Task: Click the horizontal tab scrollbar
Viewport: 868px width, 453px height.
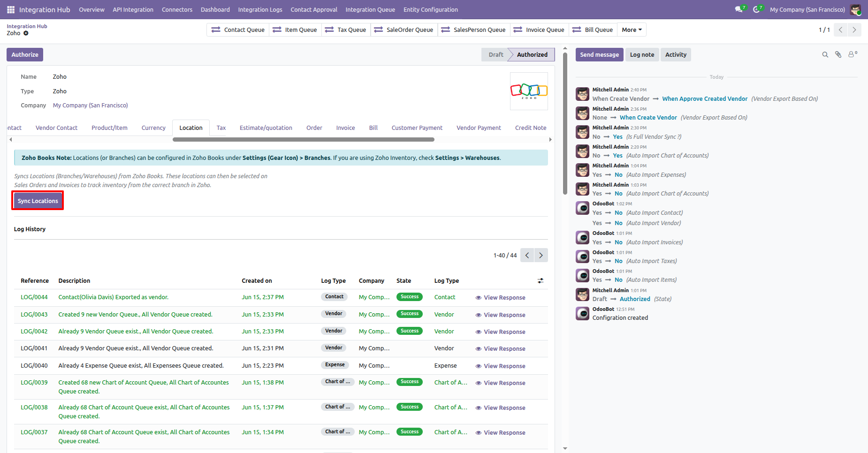Action: 303,139
